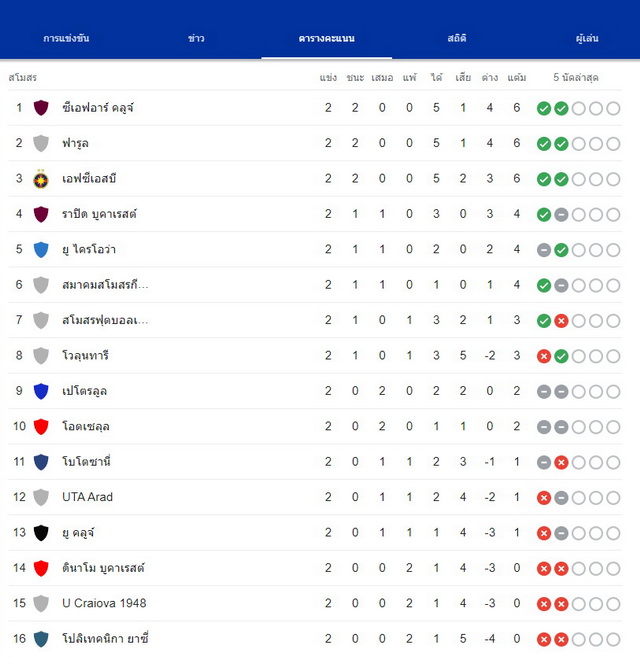Image resolution: width=640 pixels, height=664 pixels.
Task: Open the สถิติ (statistics) tab
Action: [x=457, y=38]
